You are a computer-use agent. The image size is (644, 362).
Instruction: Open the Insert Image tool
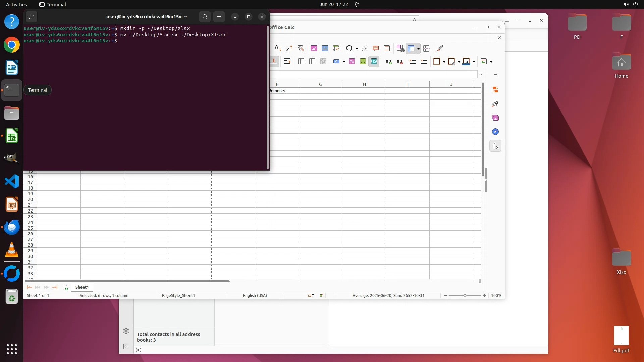(314, 49)
